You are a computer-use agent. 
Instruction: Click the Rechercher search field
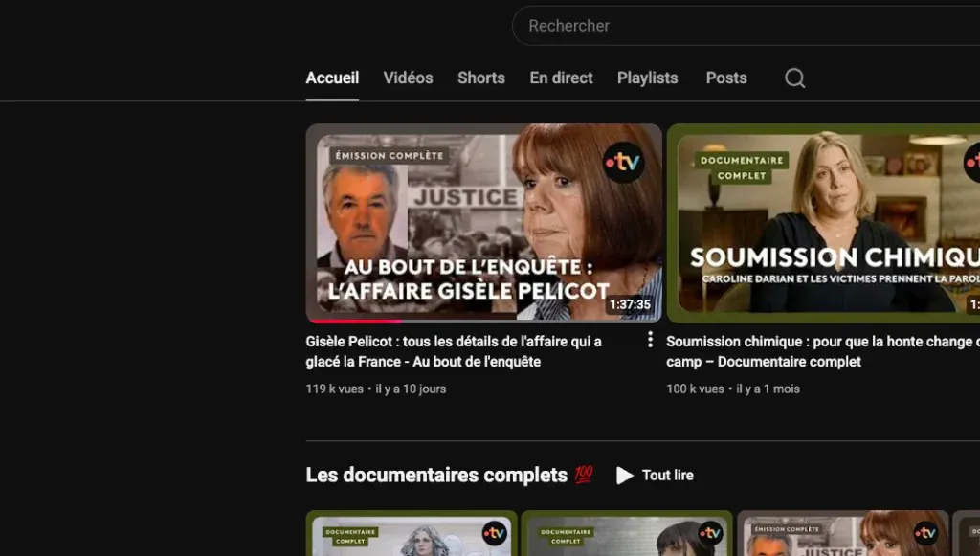(x=746, y=26)
